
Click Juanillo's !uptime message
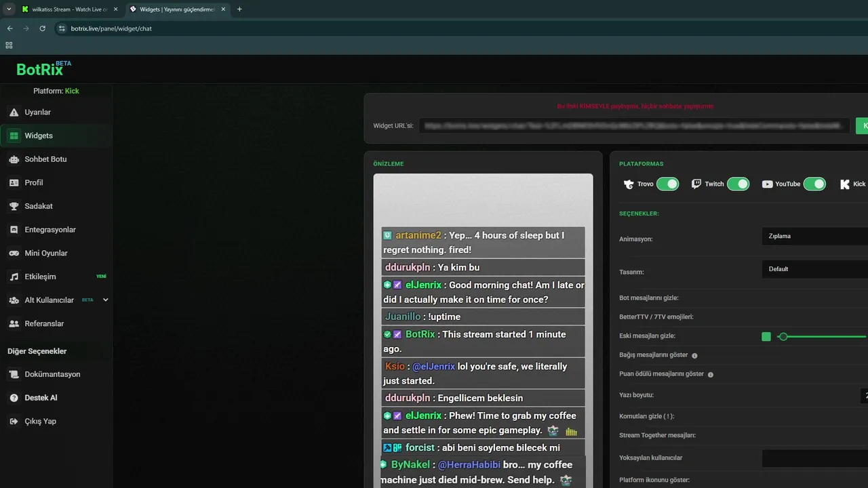pyautogui.click(x=444, y=317)
